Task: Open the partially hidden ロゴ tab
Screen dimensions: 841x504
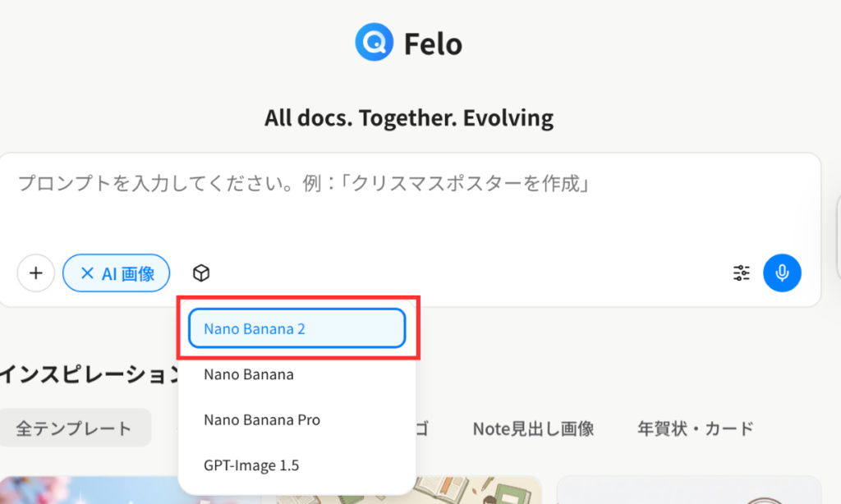Action: [x=422, y=428]
